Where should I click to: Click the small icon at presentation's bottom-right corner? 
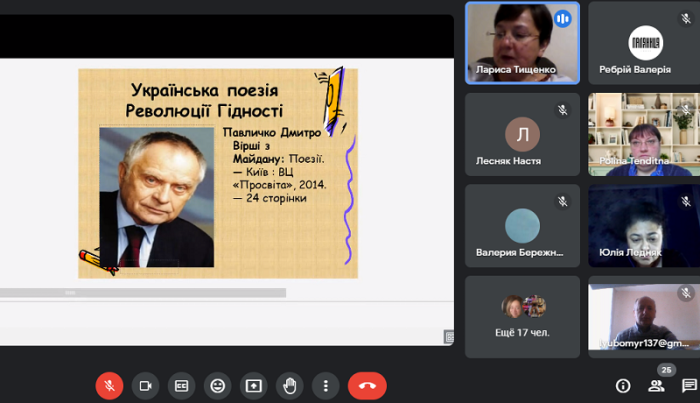tap(449, 337)
